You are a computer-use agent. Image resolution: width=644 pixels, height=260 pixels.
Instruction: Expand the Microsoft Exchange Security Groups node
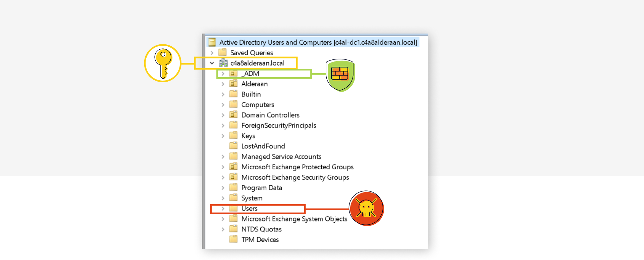pyautogui.click(x=223, y=177)
